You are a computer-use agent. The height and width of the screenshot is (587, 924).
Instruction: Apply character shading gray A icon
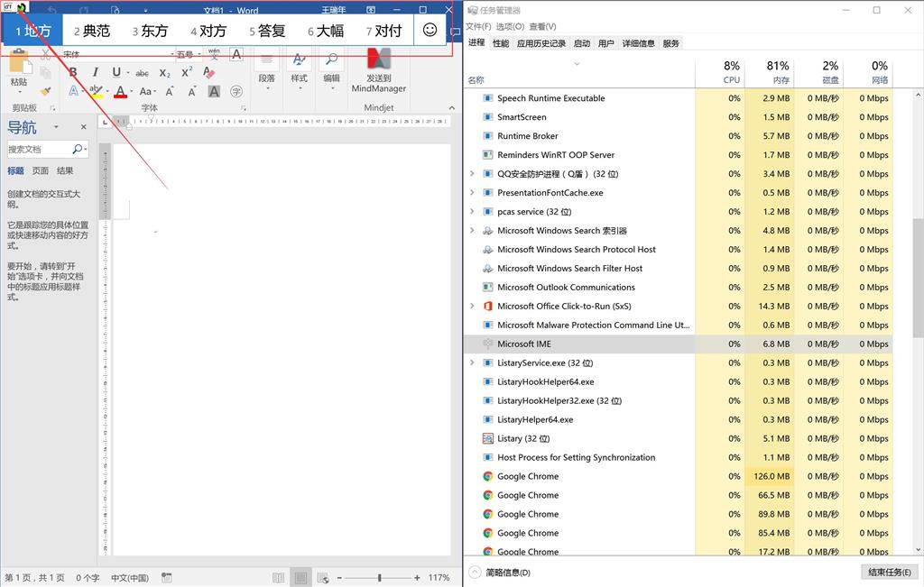tap(214, 91)
